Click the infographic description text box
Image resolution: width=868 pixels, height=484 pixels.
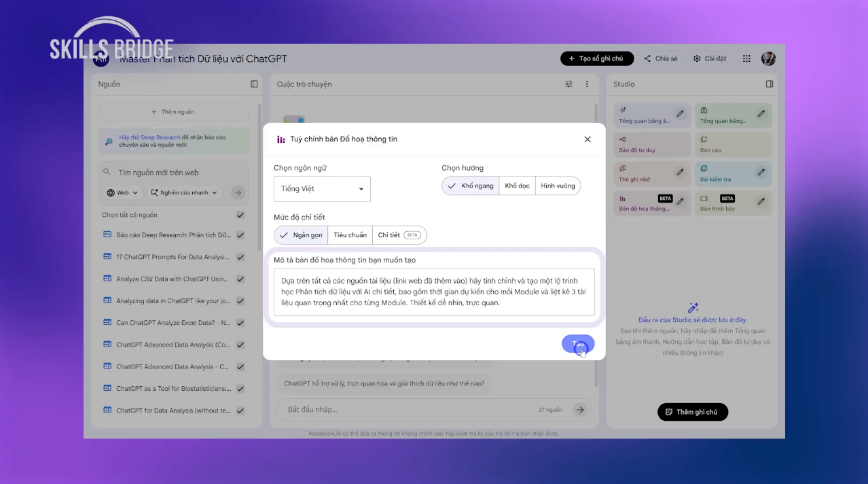[434, 292]
